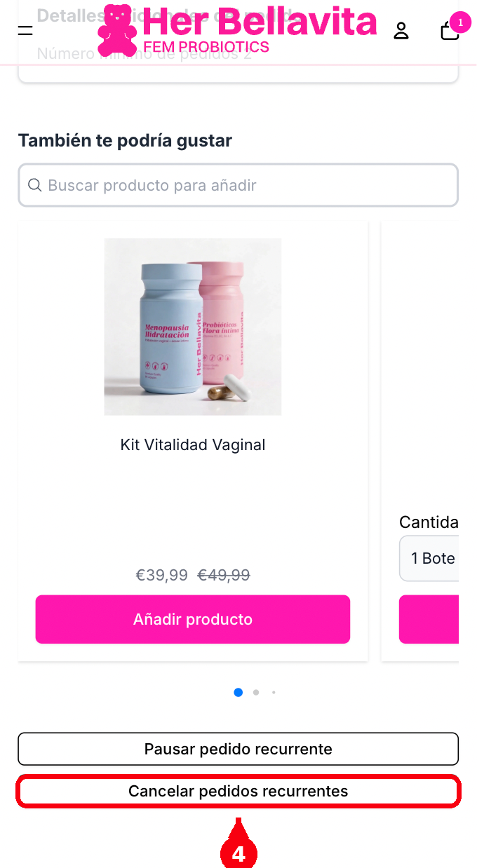
Task: Open the Kit Vitalidad Vaginal title link
Action: pos(193,445)
